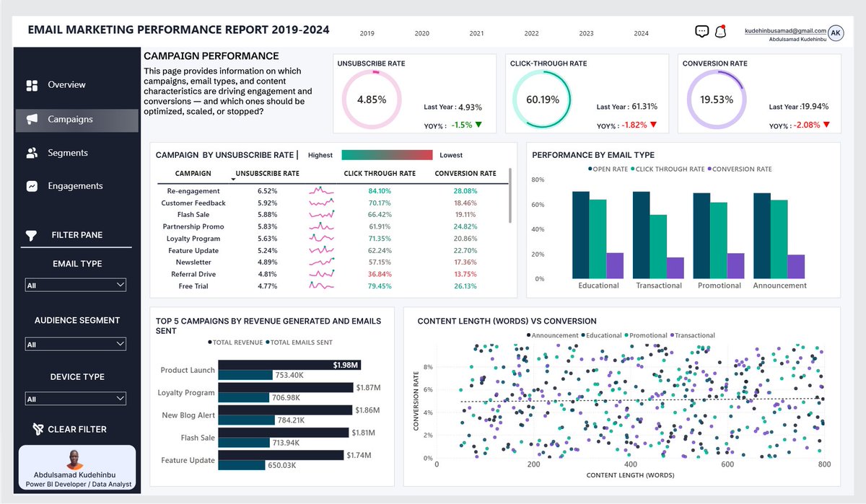Click the Total Revenue legend marker
The image size is (866, 504).
click(x=210, y=342)
